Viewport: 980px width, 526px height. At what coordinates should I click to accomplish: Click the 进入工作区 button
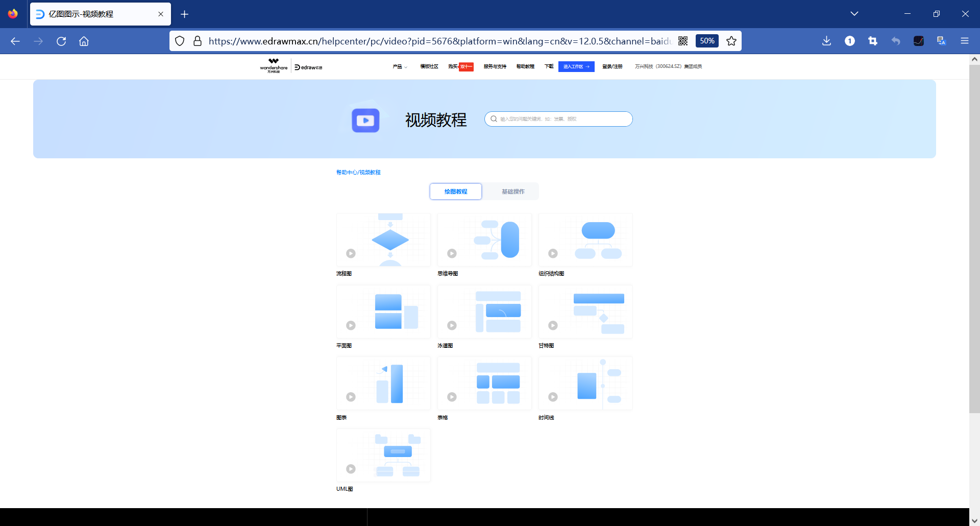[576, 66]
